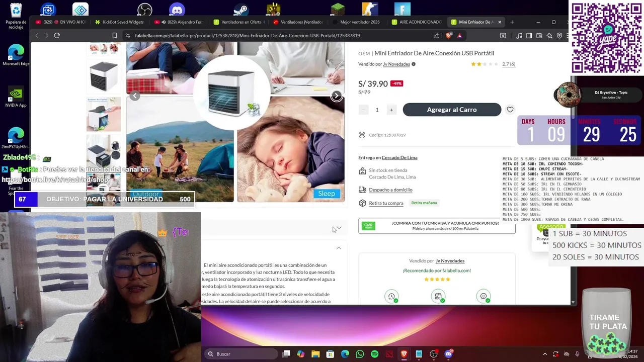Open the taskbar clock and date
The image size is (644, 362).
click(628, 354)
